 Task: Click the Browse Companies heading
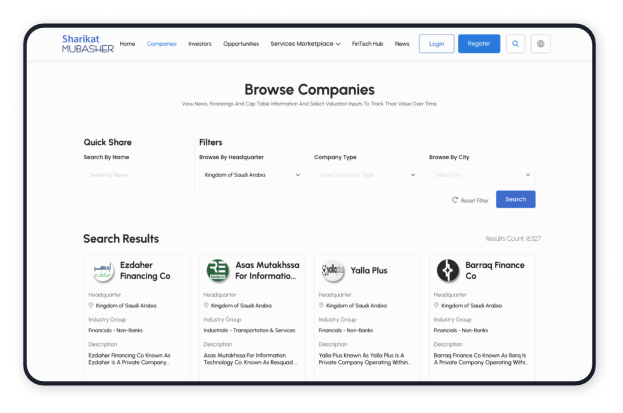pyautogui.click(x=310, y=90)
